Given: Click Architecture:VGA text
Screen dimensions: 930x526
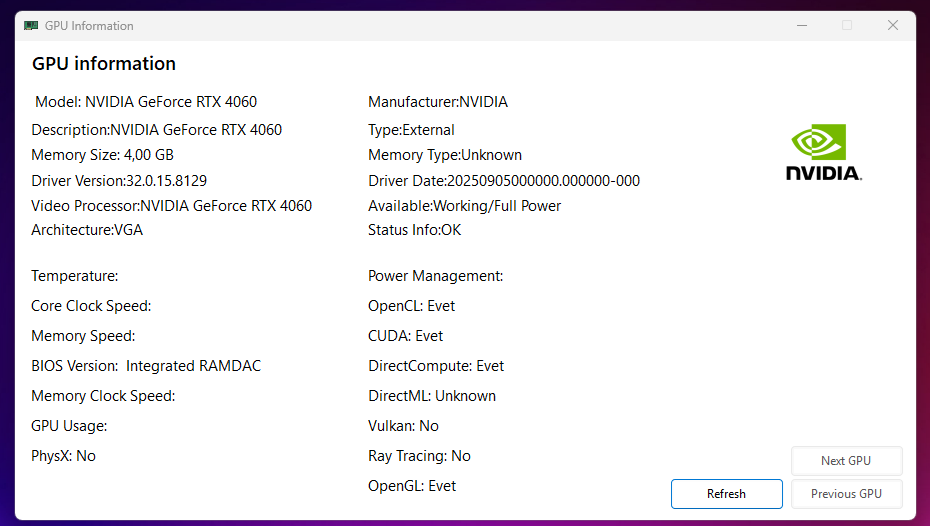Looking at the screenshot, I should 87,230.
